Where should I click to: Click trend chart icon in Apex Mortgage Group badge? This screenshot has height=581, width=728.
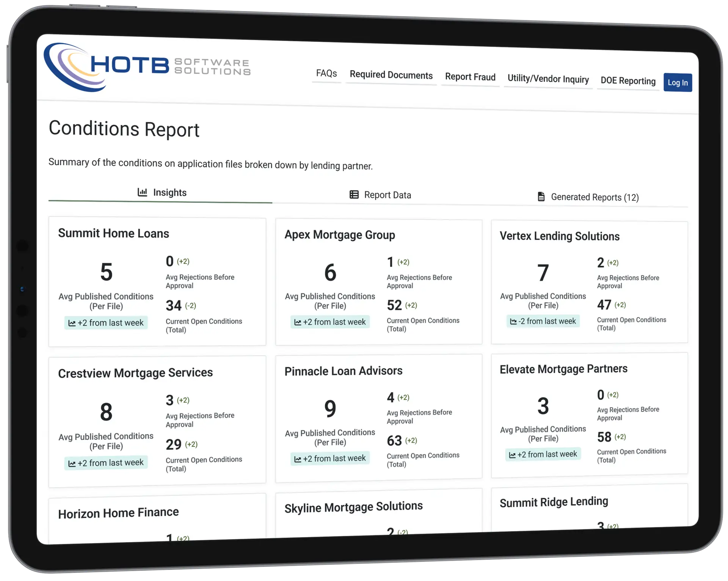tap(298, 322)
